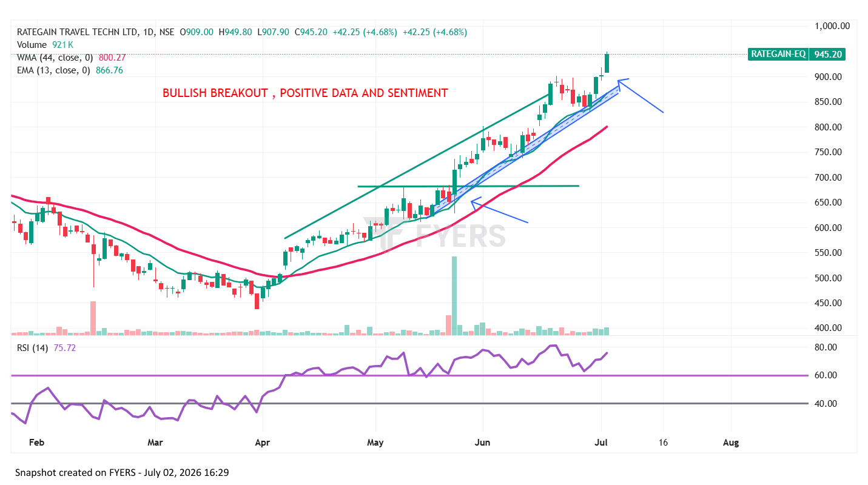Select the RSI 60.00 purple horizontal level
Image resolution: width=868 pixels, height=485 pixels.
[409, 375]
